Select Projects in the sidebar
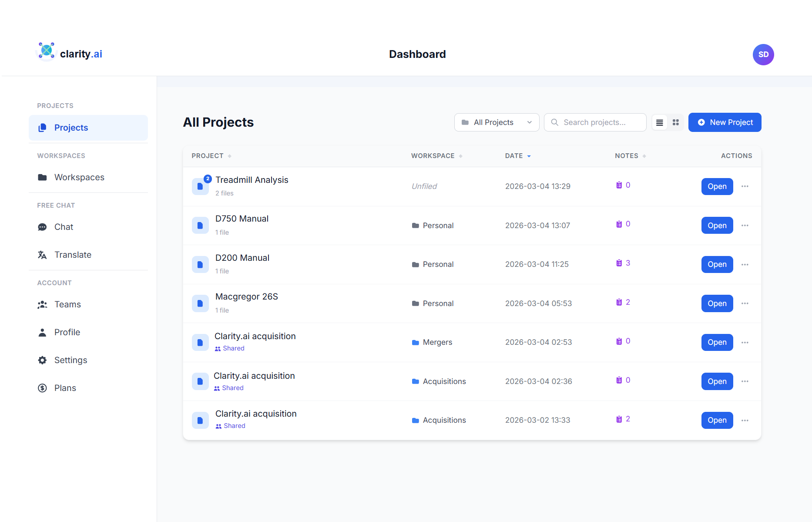 (71, 128)
